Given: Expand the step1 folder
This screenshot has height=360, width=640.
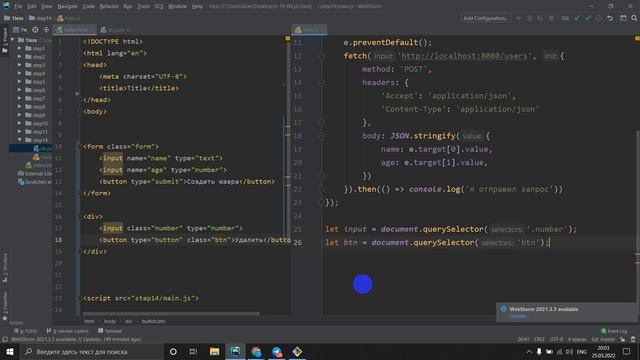Looking at the screenshot, I should point(20,48).
